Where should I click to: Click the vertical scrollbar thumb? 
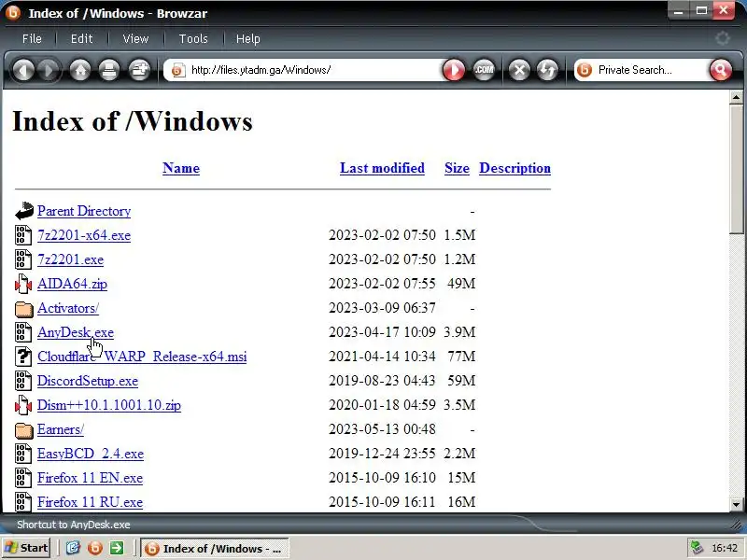tap(736, 170)
